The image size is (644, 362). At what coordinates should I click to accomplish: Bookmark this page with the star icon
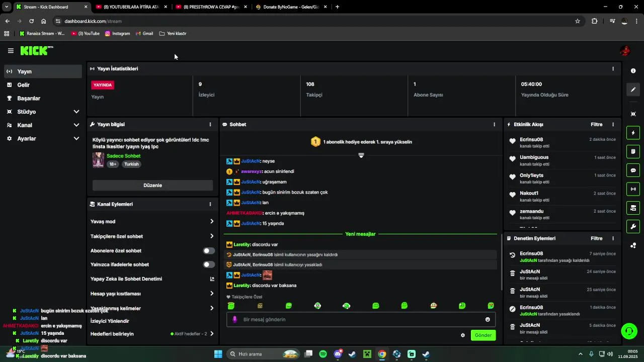(578, 21)
